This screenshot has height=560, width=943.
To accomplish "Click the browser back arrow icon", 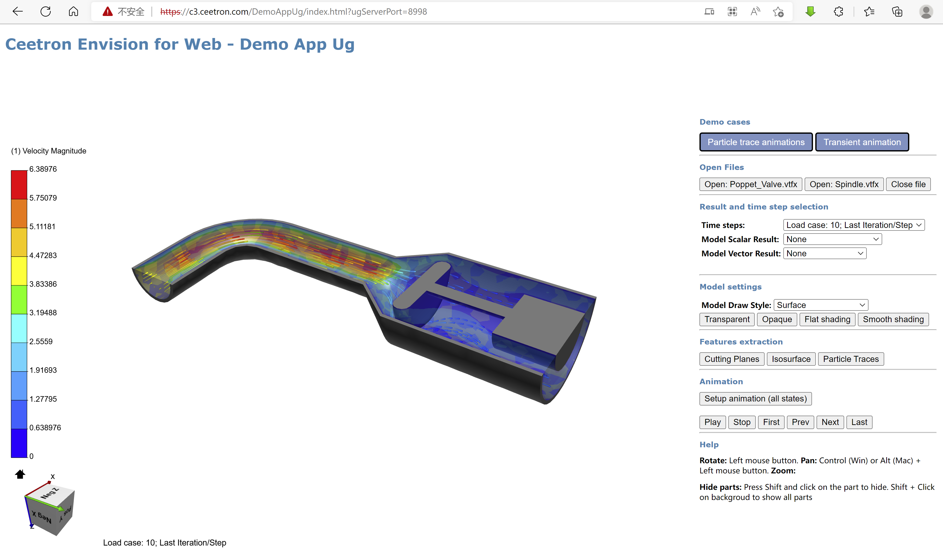I will pyautogui.click(x=17, y=11).
